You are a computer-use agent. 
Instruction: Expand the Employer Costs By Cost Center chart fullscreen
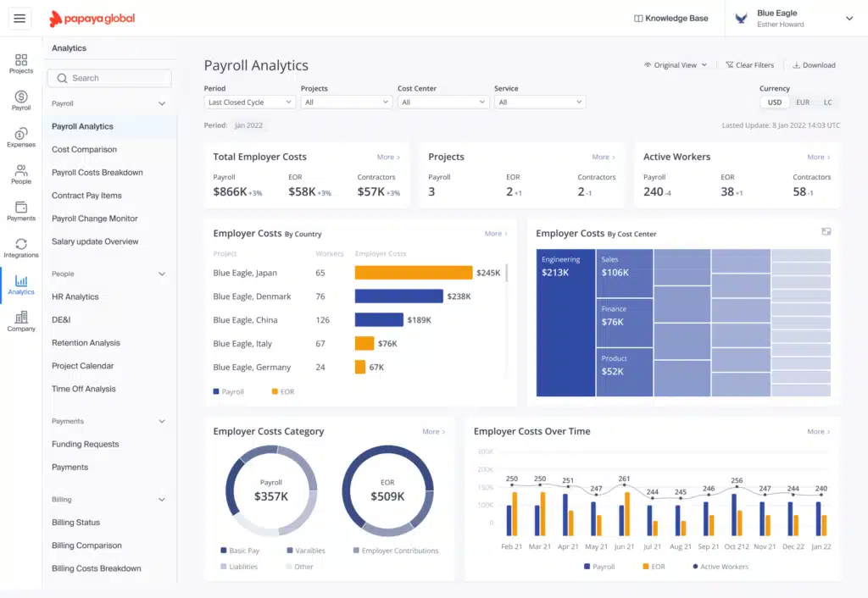[826, 231]
